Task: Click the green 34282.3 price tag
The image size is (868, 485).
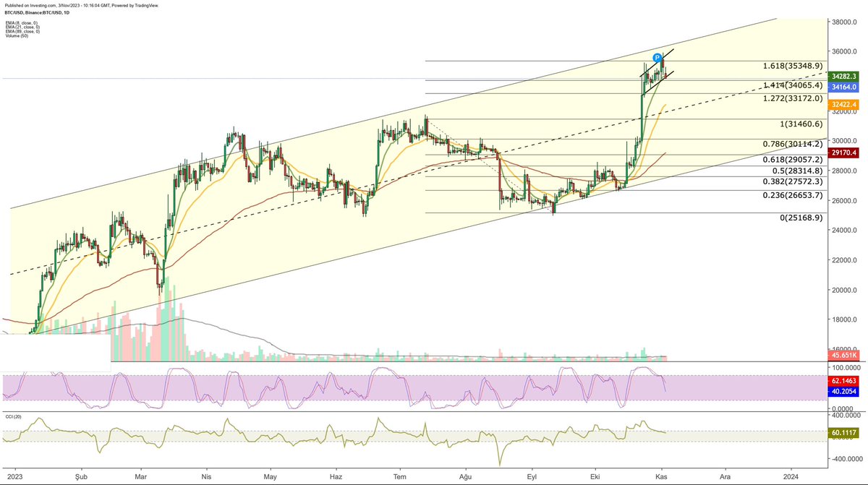Action: (845, 76)
